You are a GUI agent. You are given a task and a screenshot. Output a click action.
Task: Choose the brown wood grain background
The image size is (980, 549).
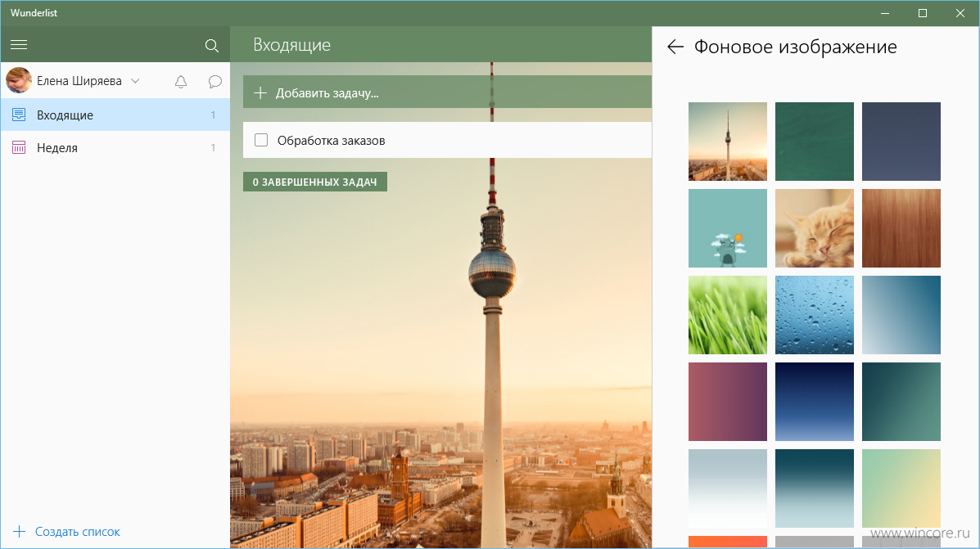click(901, 228)
